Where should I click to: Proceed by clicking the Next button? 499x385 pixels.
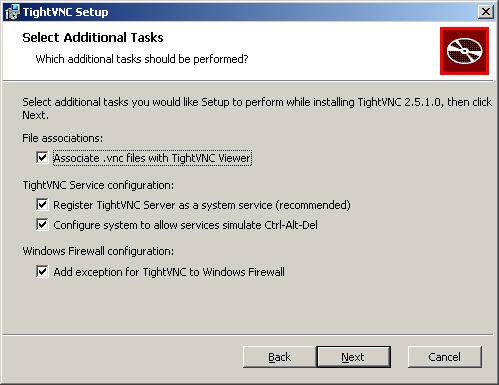353,357
